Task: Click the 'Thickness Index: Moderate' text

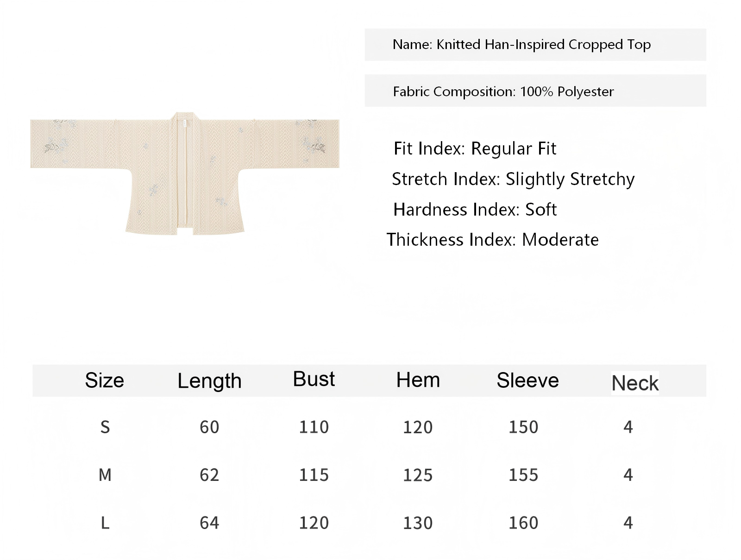Action: pos(493,240)
